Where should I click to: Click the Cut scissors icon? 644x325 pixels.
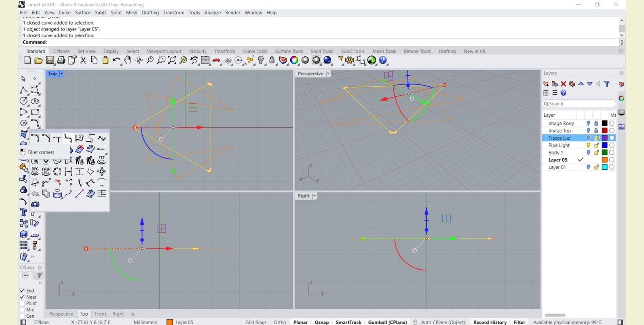pos(83,61)
